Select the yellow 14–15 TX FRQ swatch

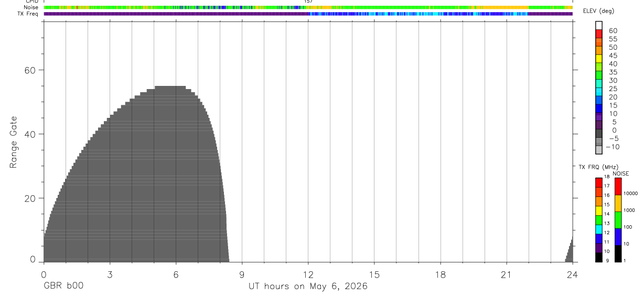(598, 211)
